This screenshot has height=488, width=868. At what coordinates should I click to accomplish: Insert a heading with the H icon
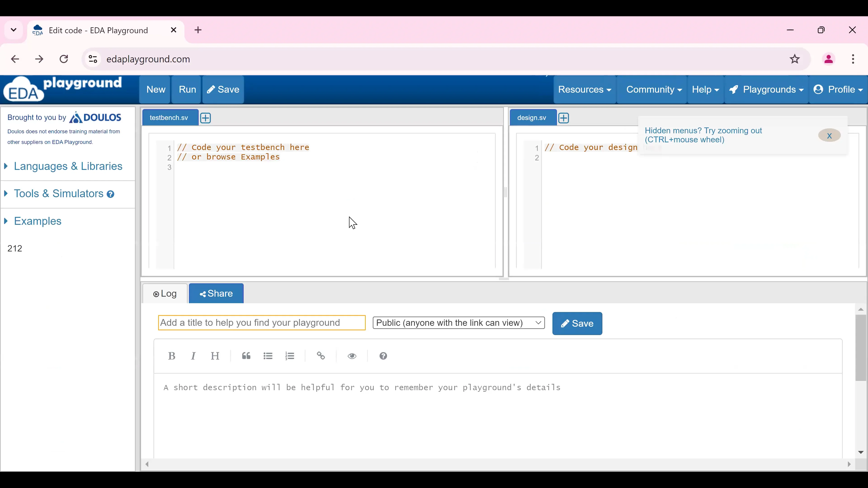point(215,356)
